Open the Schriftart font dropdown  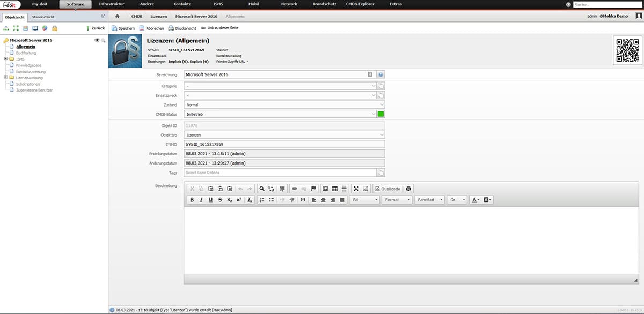pyautogui.click(x=429, y=200)
